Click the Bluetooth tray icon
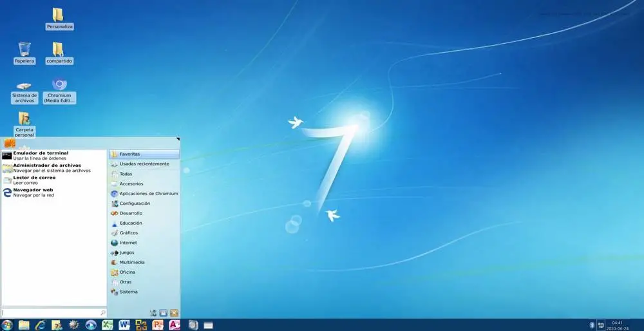This screenshot has width=644, height=331. 592,325
